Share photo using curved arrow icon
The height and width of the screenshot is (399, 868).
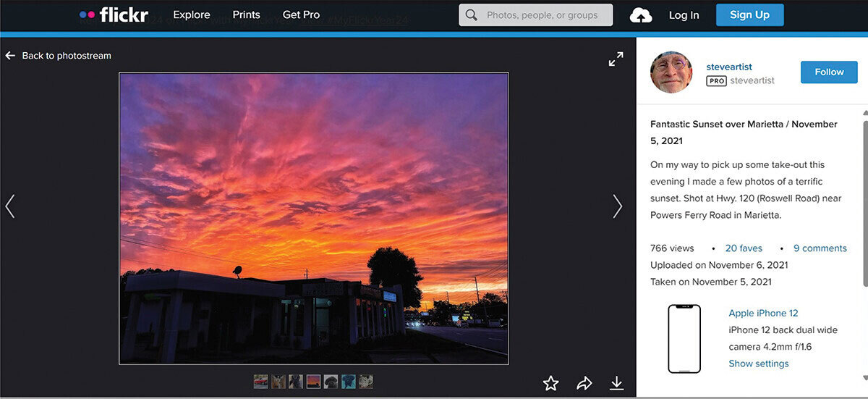[584, 383]
